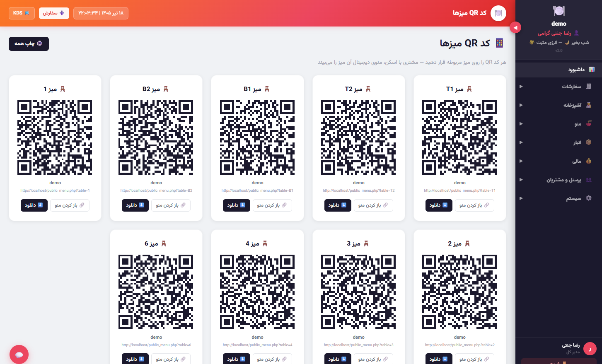Open menu link for table T1

pos(474,205)
